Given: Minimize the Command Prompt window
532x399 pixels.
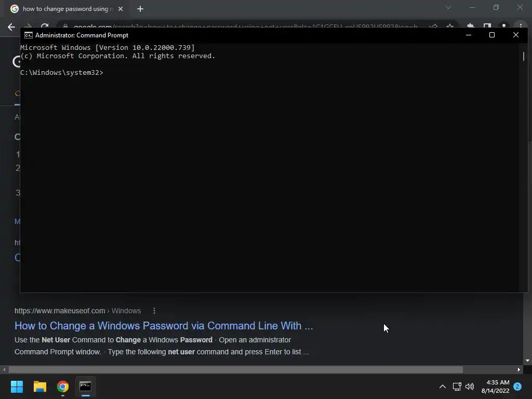Looking at the screenshot, I should click(469, 35).
